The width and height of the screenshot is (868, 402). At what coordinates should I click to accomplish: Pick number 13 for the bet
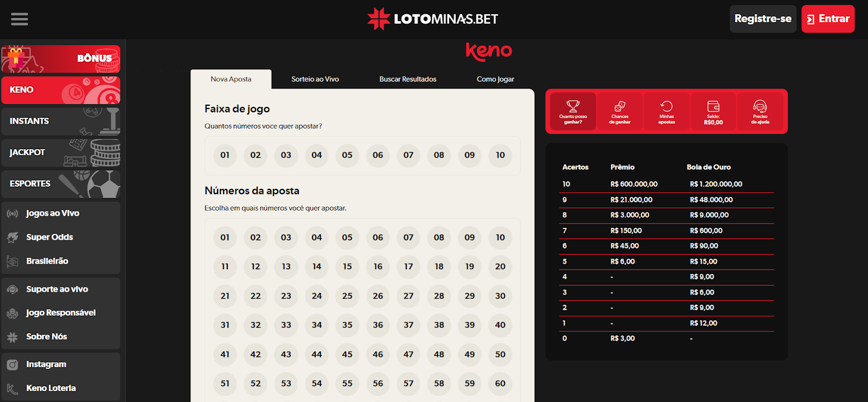coord(286,266)
